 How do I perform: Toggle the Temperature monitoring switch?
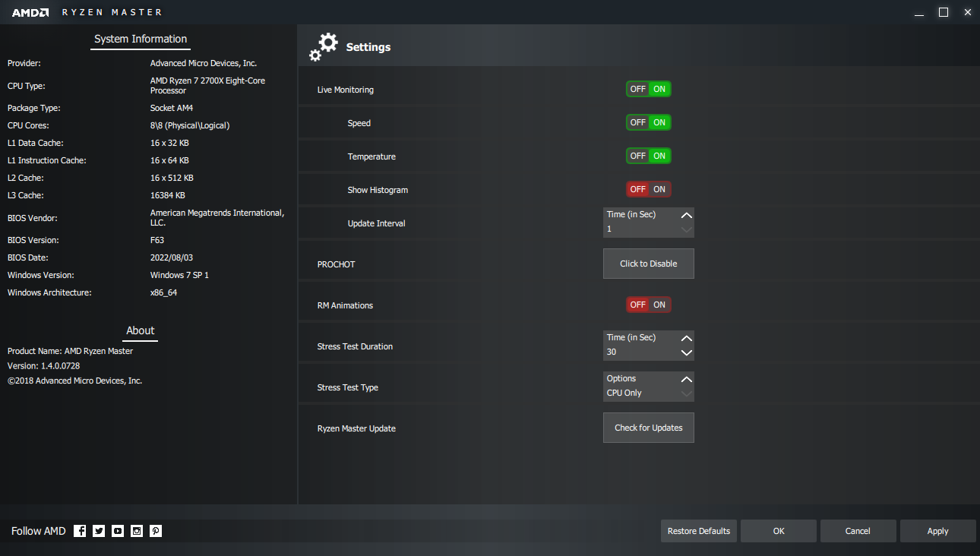[649, 156]
